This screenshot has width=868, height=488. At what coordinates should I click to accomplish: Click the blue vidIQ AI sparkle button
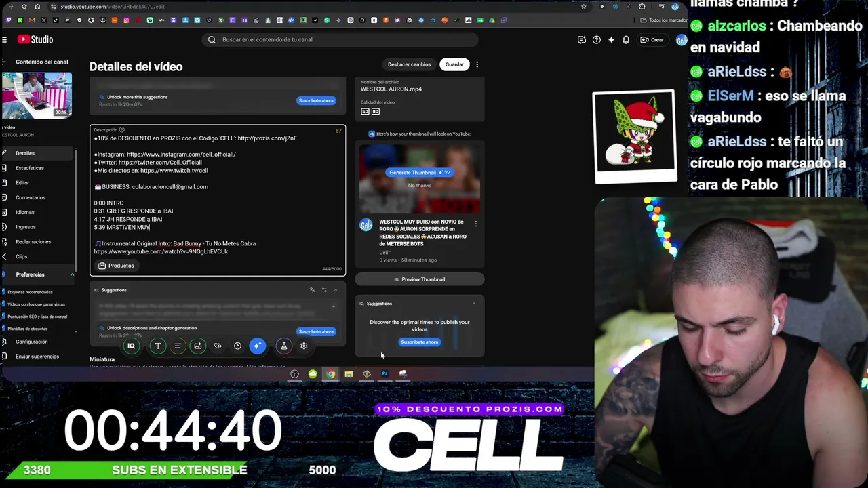257,346
